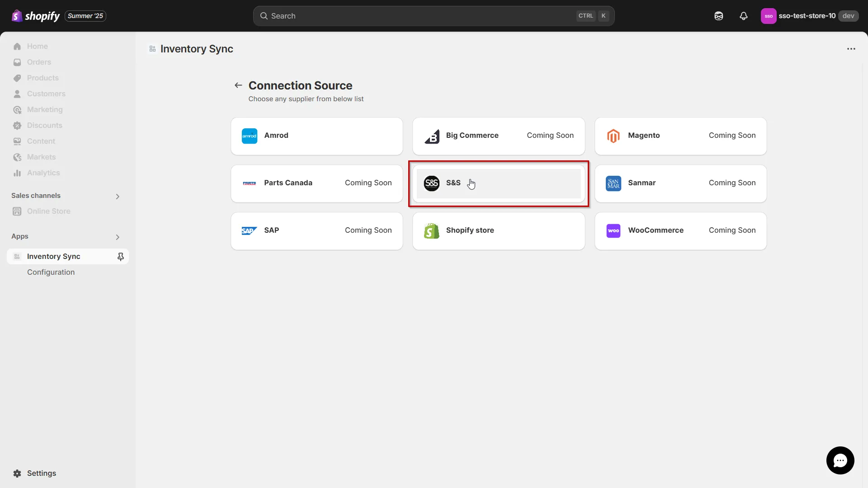Select the Big Commerce card

(x=499, y=136)
